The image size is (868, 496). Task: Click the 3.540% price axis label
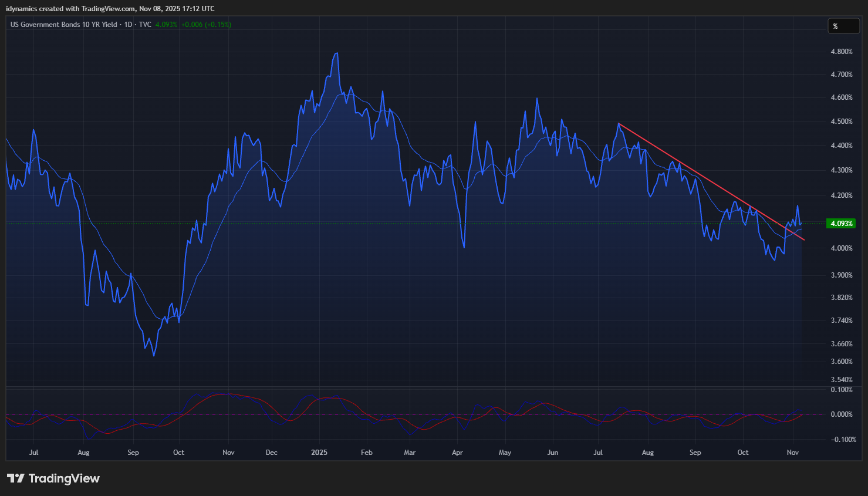841,380
